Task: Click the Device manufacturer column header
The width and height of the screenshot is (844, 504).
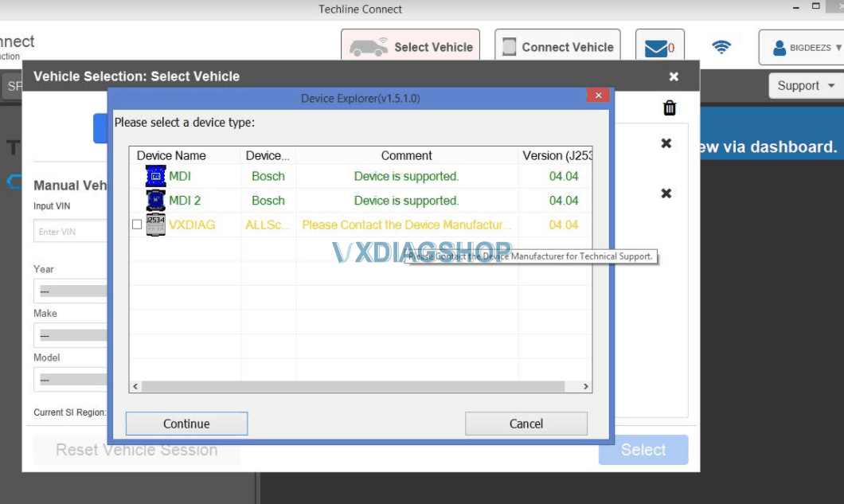Action: [x=268, y=155]
